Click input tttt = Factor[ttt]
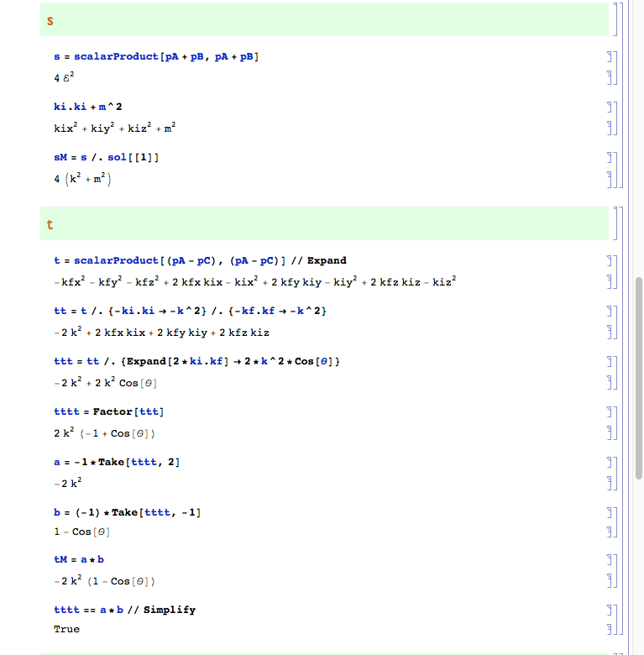644x655 pixels. click(x=108, y=411)
